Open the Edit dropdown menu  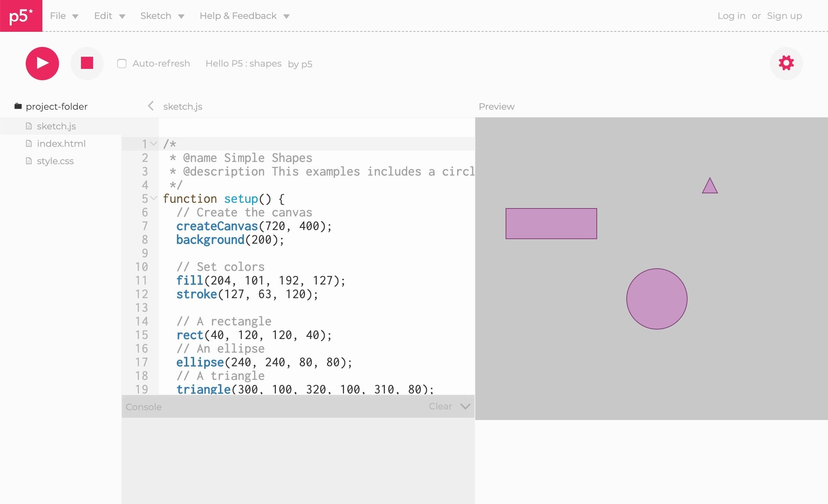pyautogui.click(x=109, y=16)
